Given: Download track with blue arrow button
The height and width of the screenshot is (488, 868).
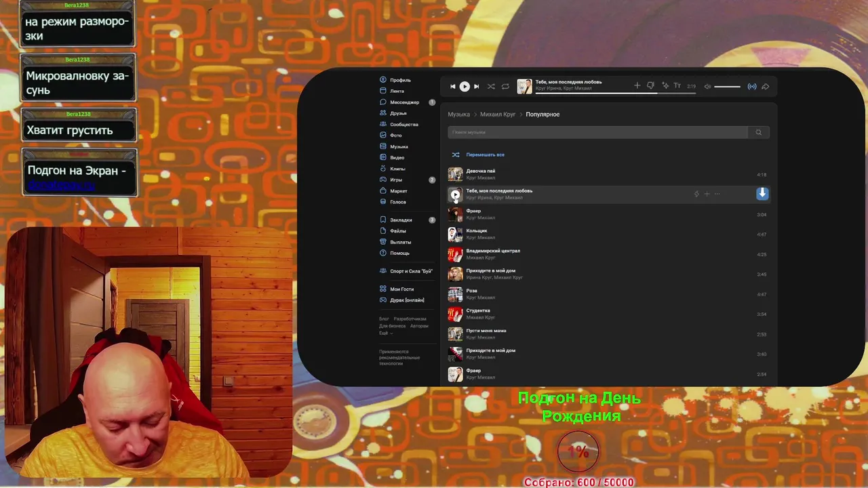Looking at the screenshot, I should coord(762,194).
